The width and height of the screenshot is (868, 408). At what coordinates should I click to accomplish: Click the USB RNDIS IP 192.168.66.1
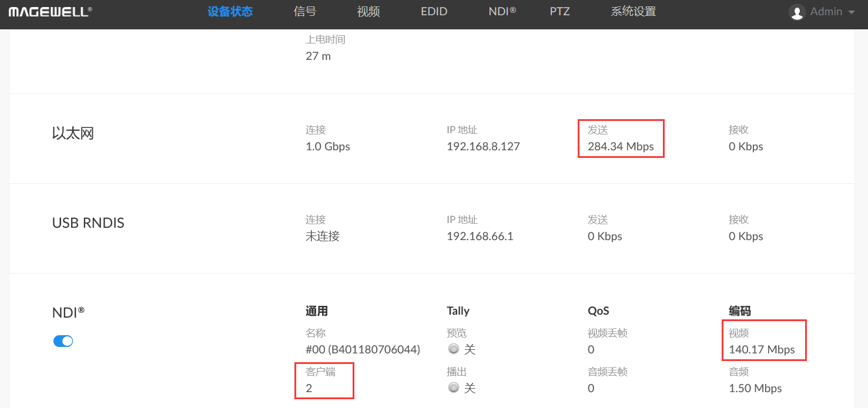tap(480, 236)
